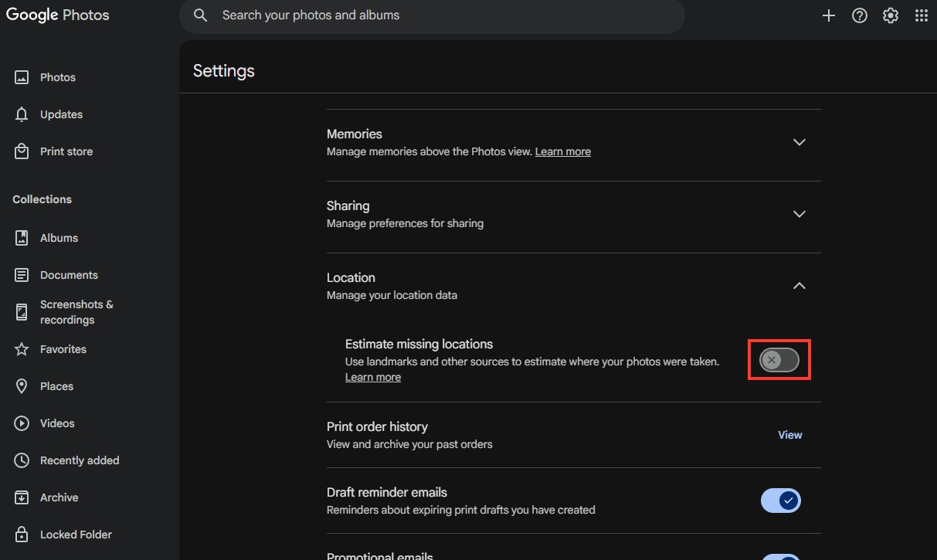Click the Sharing section title
937x560 pixels.
pyautogui.click(x=348, y=205)
